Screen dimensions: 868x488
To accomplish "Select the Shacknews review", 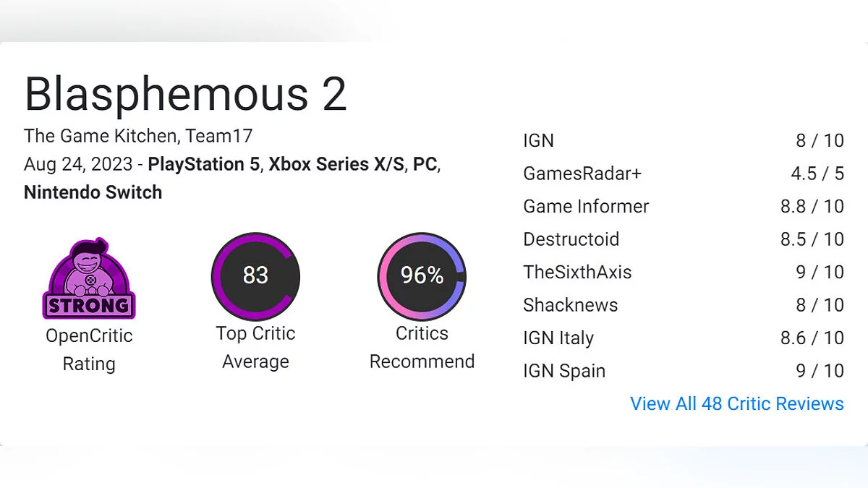I will 570,305.
